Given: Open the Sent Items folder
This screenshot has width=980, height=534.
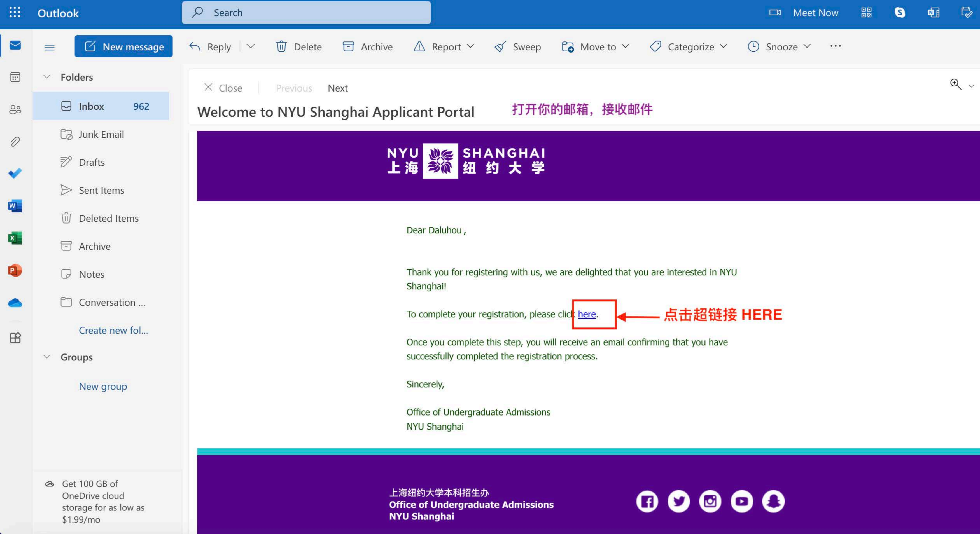Looking at the screenshot, I should tap(101, 190).
